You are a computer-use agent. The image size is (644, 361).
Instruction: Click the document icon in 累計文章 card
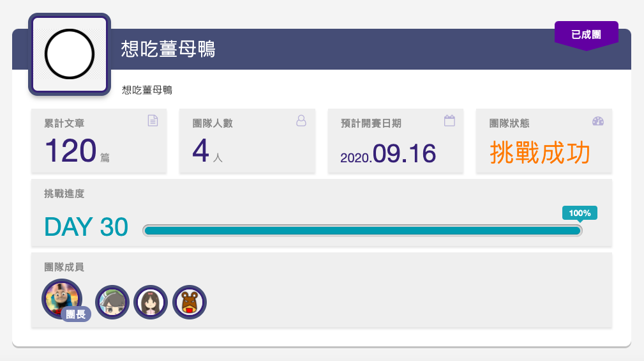tap(153, 121)
